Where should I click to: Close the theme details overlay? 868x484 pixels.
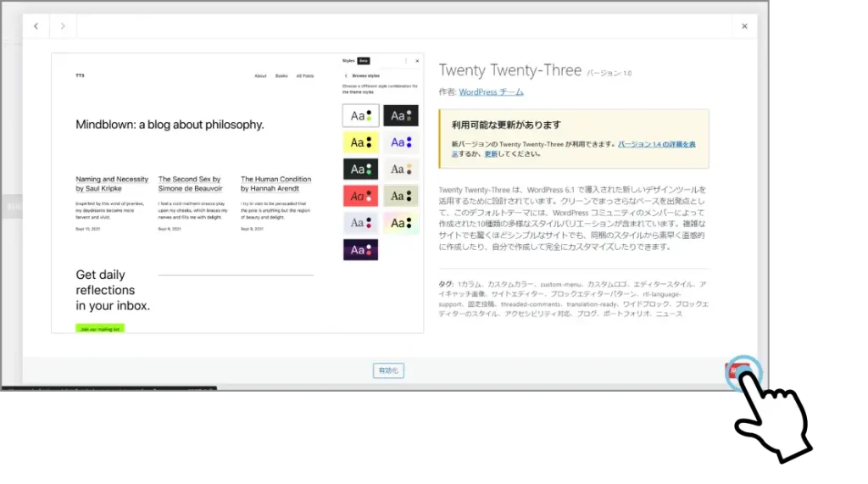click(744, 26)
